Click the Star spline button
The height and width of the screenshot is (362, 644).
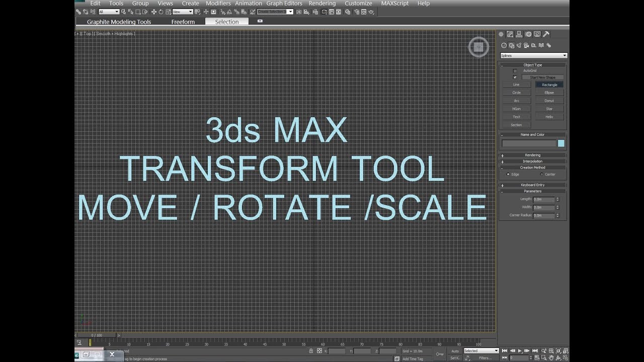point(549,109)
